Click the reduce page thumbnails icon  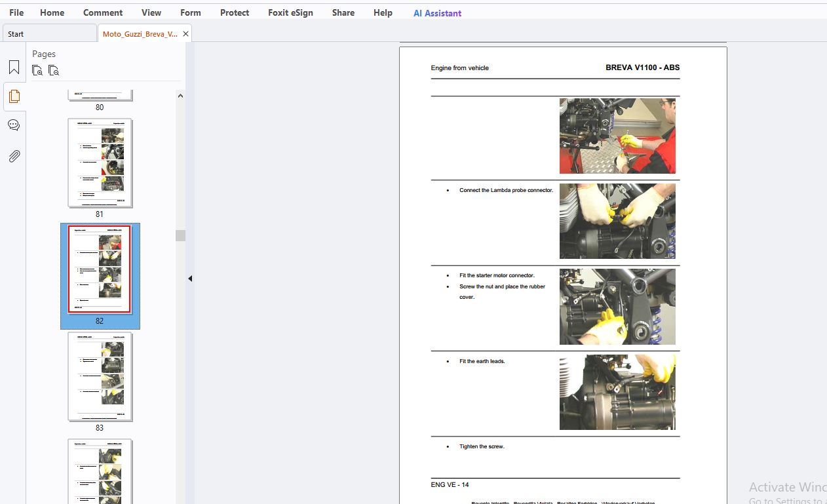(54, 70)
